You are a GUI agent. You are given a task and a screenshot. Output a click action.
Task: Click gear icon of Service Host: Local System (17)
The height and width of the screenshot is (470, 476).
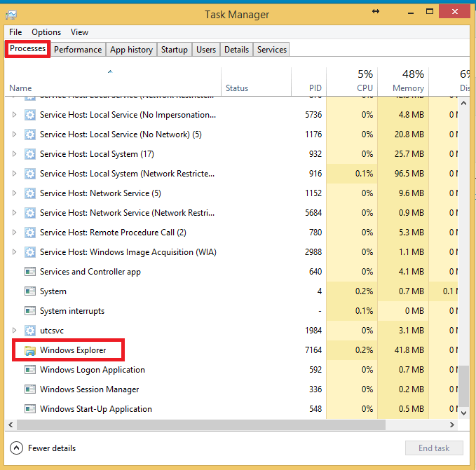[29, 154]
